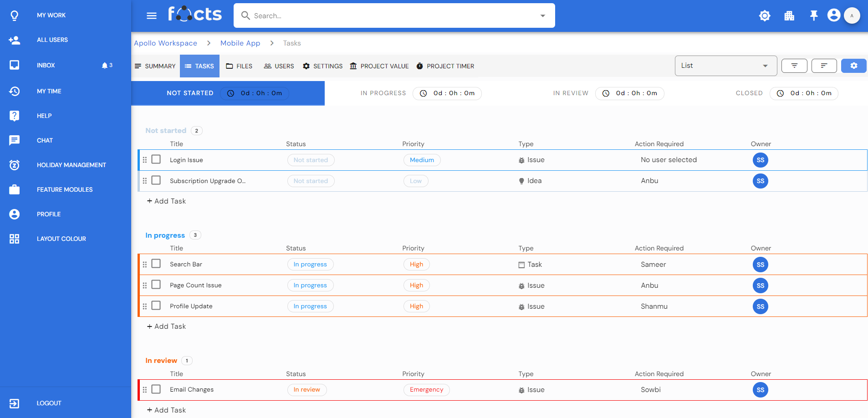Open the Project Timer tab
The image size is (868, 418).
[x=445, y=66]
